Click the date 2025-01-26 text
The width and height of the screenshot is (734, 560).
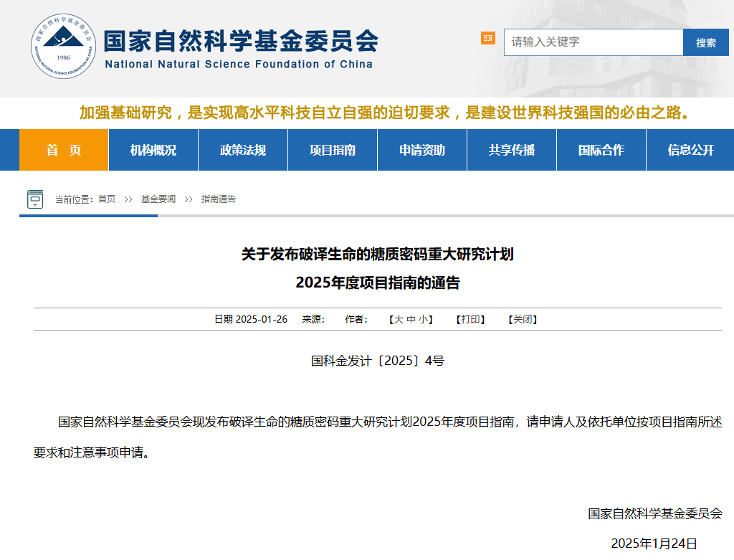(261, 319)
